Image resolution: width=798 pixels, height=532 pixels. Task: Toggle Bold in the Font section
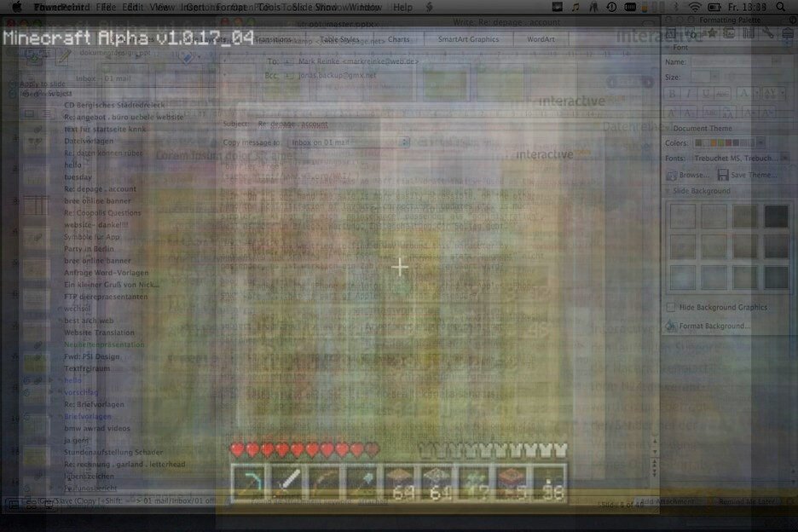[x=673, y=94]
